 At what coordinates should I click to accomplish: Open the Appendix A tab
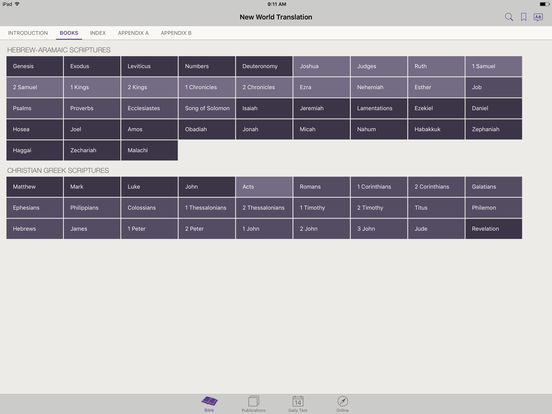[x=133, y=33]
